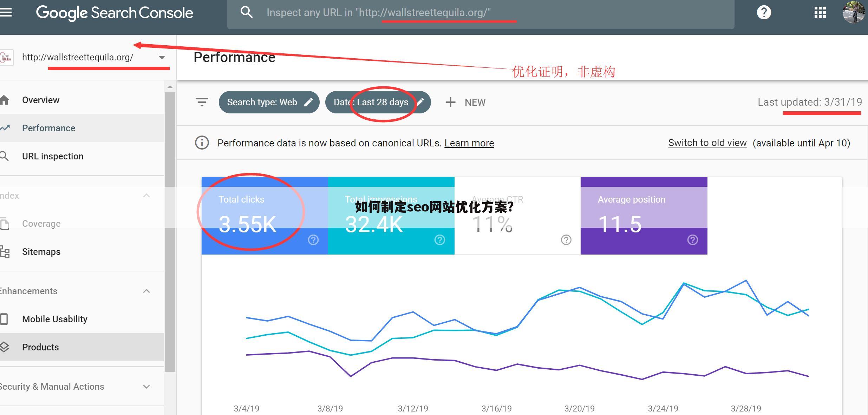868x415 pixels.
Task: Open the filter rows icon
Action: click(202, 102)
